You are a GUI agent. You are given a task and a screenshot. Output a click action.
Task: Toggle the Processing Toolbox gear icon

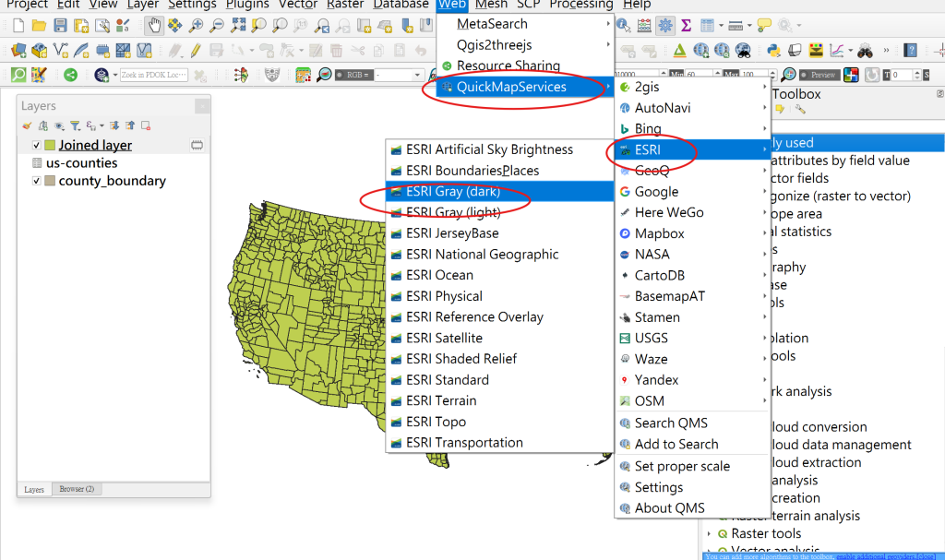[665, 25]
